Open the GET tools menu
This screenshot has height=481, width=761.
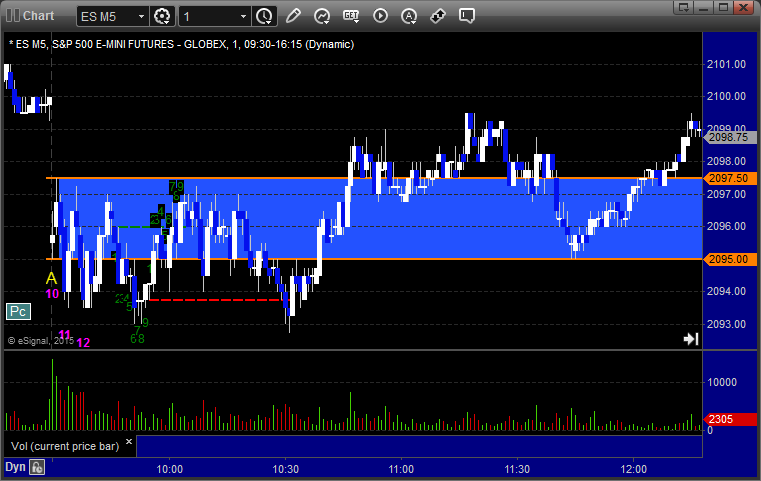pos(351,16)
